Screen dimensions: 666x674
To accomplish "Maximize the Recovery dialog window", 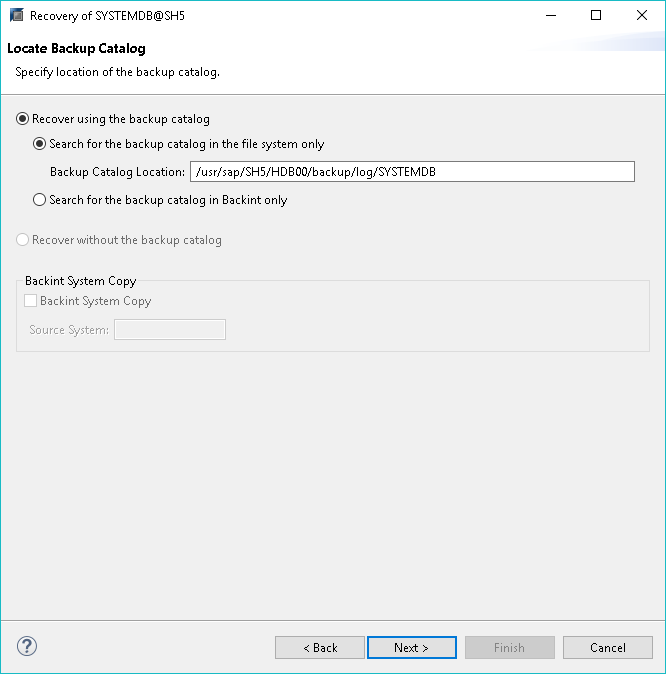I will [x=597, y=16].
